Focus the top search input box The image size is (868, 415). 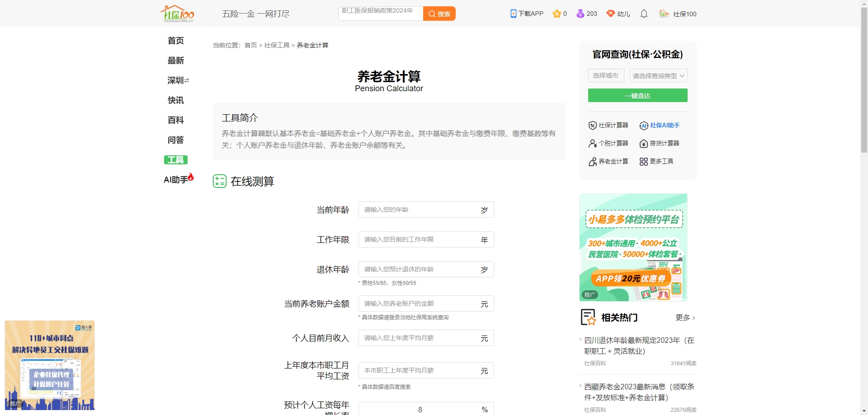point(381,14)
